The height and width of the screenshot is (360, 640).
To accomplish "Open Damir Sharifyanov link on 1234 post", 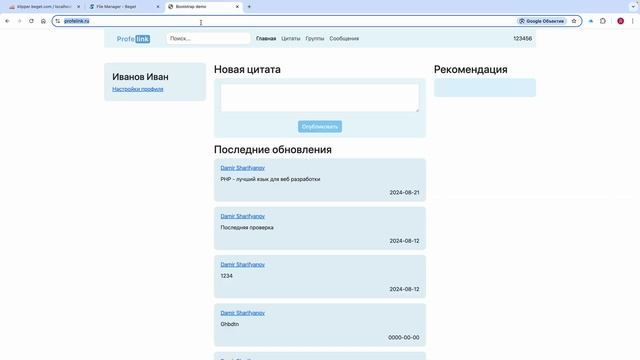I will (x=242, y=264).
